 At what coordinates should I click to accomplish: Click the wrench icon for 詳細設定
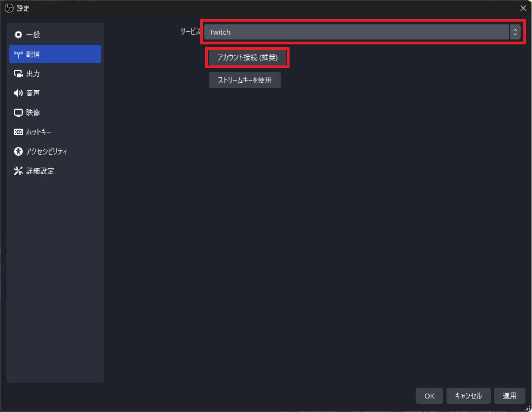point(18,171)
